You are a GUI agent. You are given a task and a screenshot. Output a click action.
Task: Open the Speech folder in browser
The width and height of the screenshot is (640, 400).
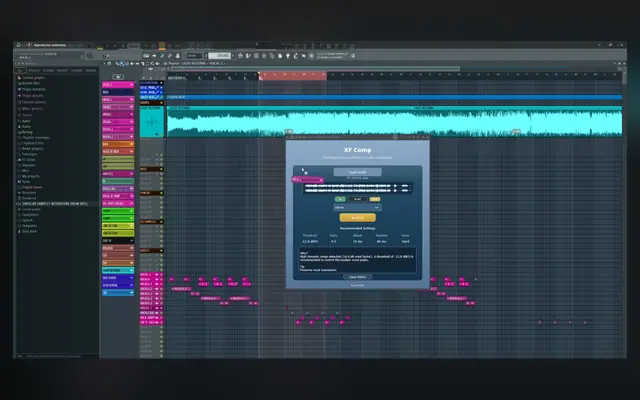coord(26,220)
